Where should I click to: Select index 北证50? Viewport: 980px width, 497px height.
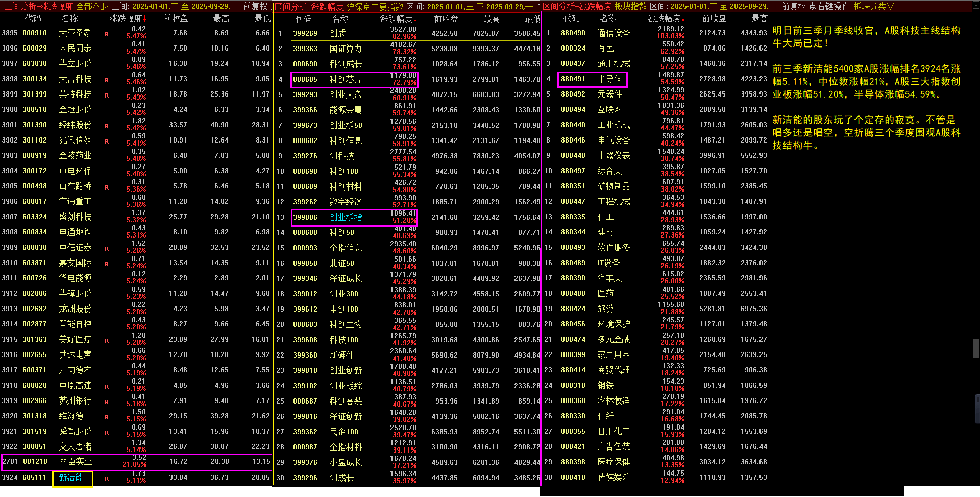[341, 263]
